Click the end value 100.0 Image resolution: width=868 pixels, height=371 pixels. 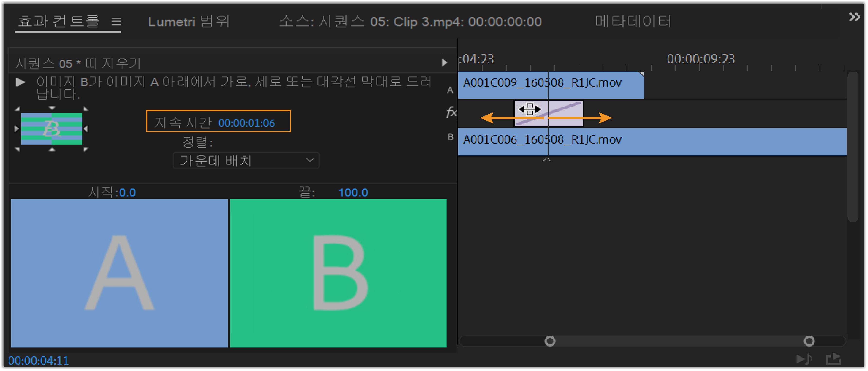pyautogui.click(x=353, y=193)
